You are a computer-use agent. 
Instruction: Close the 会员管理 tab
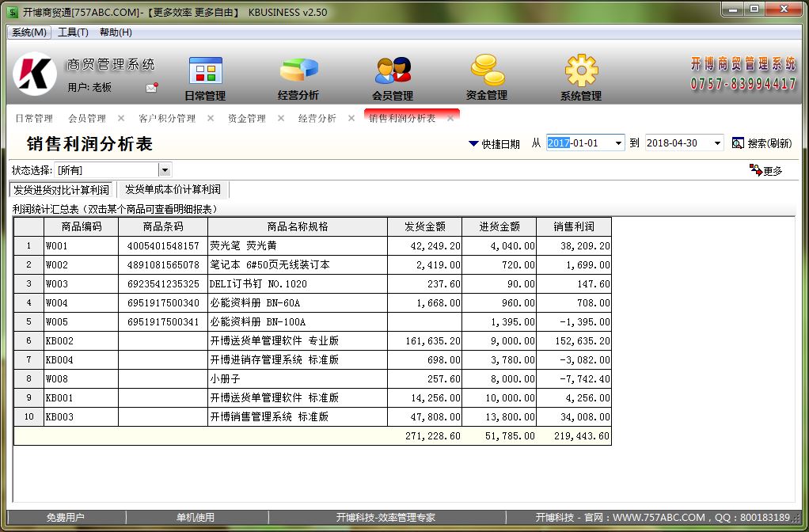click(x=121, y=118)
